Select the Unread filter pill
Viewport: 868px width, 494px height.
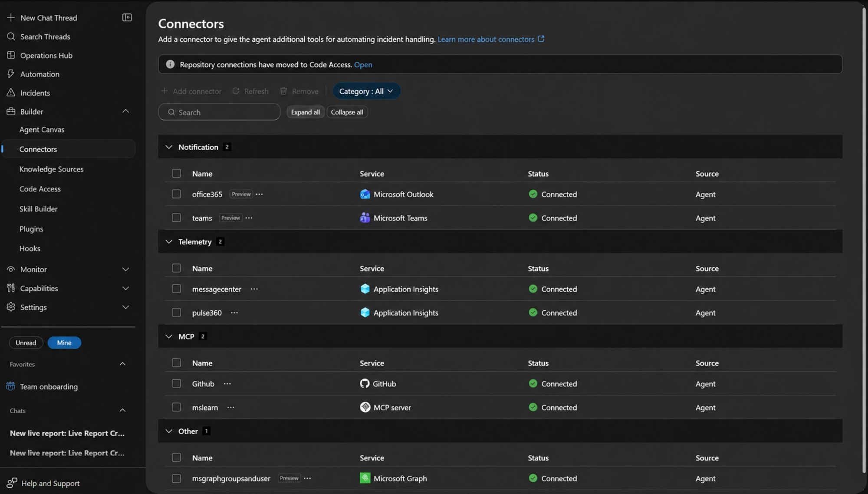click(x=26, y=343)
